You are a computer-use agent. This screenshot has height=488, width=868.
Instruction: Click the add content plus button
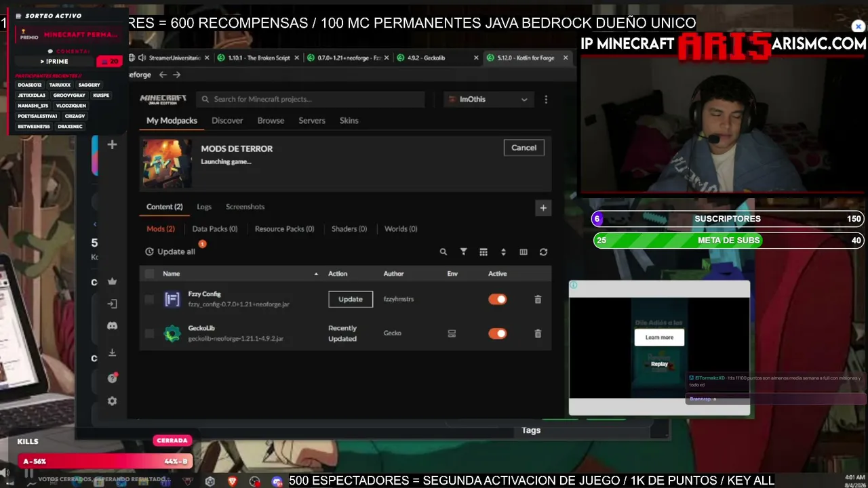tap(543, 208)
